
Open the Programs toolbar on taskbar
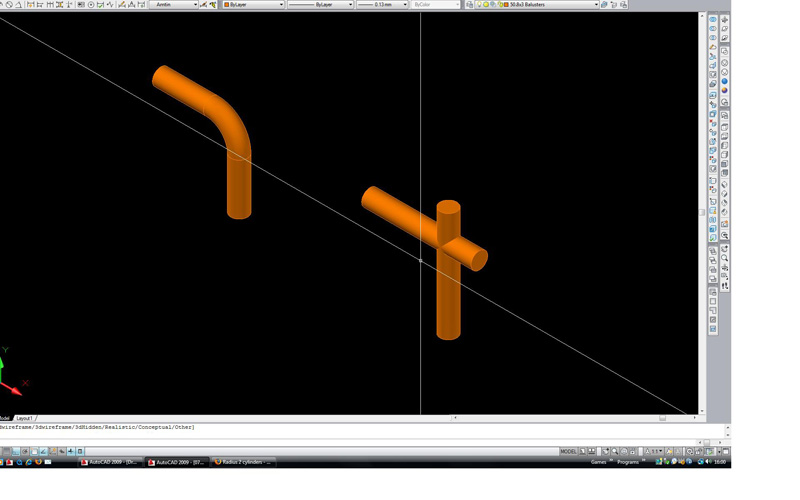point(628,462)
